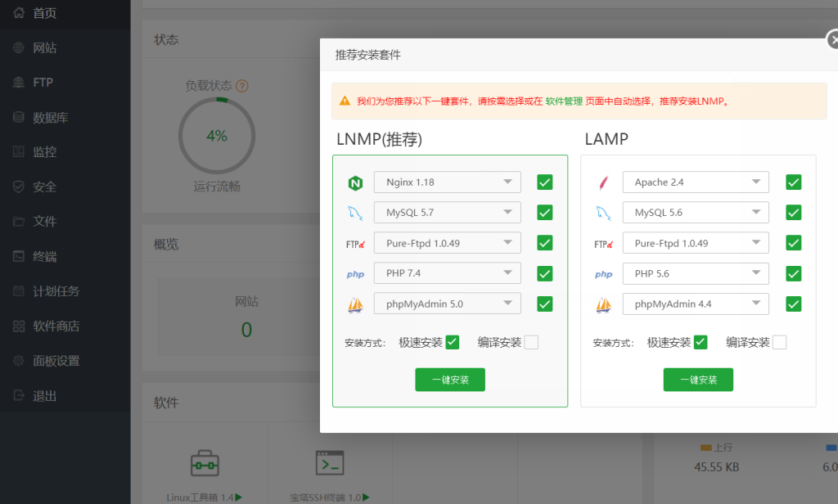
Task: Click the database icon beside 数据库
Action: click(19, 117)
